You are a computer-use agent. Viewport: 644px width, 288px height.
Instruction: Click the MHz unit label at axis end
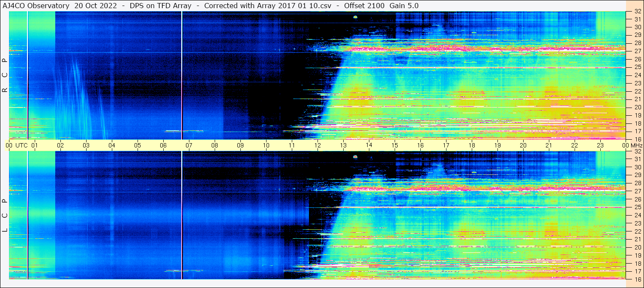(x=635, y=145)
